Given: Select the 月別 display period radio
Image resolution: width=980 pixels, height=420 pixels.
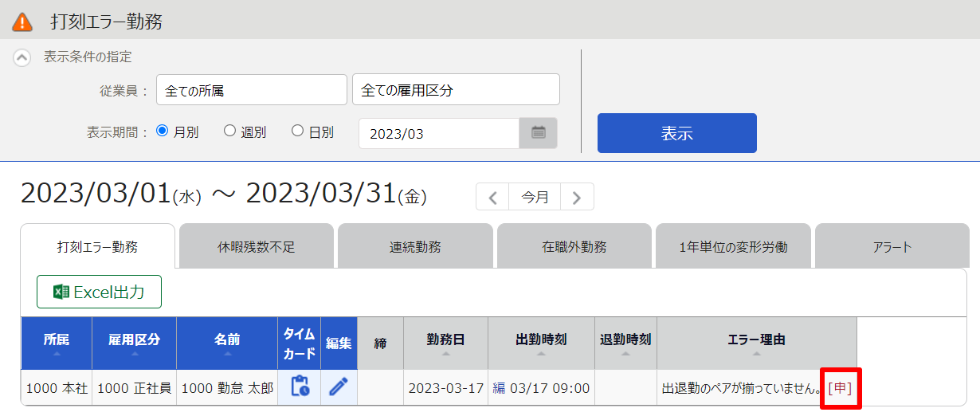Looking at the screenshot, I should pos(163,131).
